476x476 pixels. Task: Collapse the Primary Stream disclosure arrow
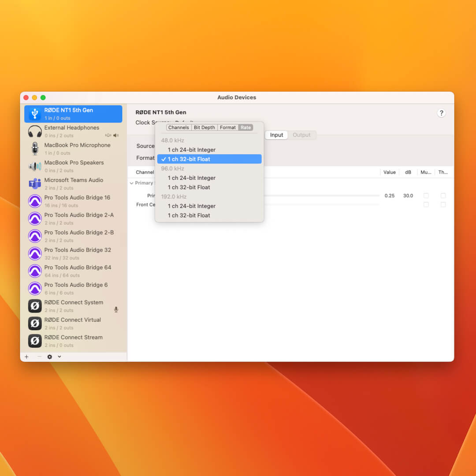[131, 183]
